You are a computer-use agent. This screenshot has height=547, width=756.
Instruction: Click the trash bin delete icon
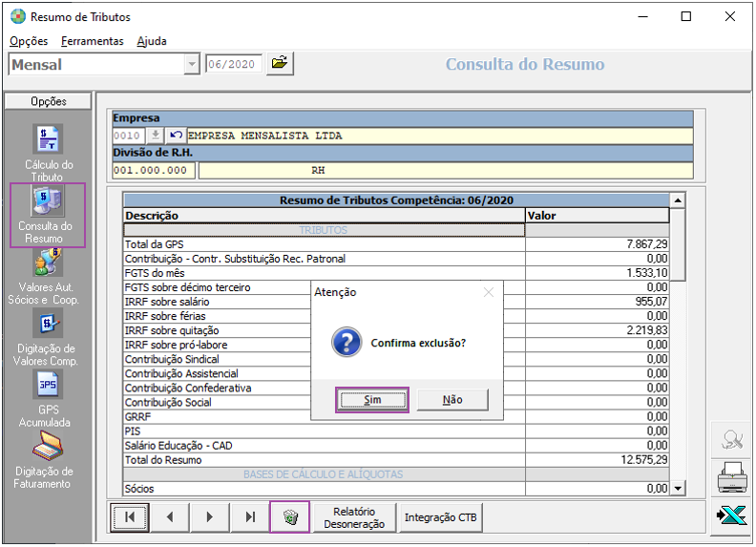[290, 517]
